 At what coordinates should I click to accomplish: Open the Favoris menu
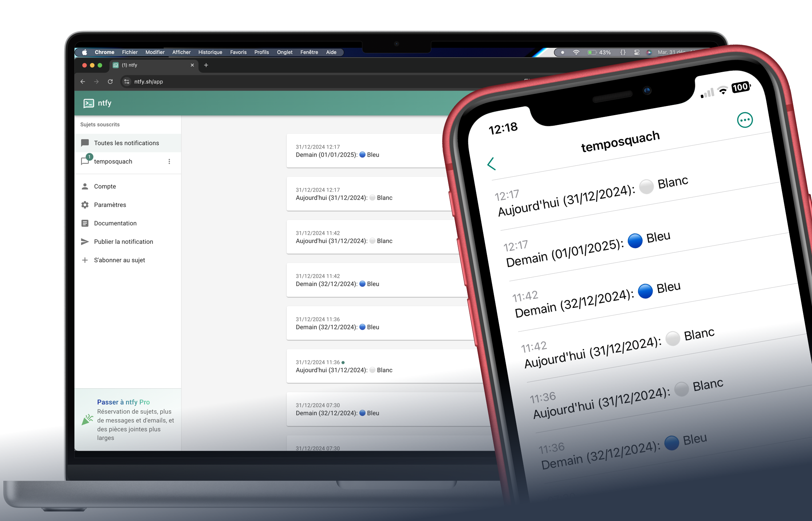point(238,52)
